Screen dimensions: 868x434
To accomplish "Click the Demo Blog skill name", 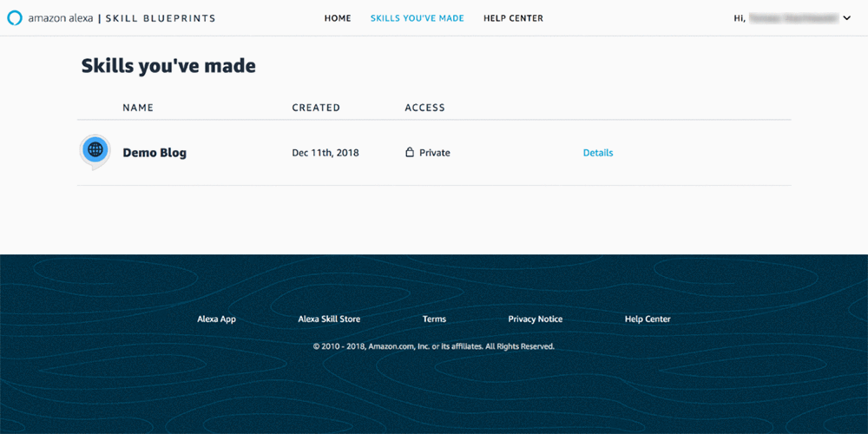I will (x=155, y=153).
